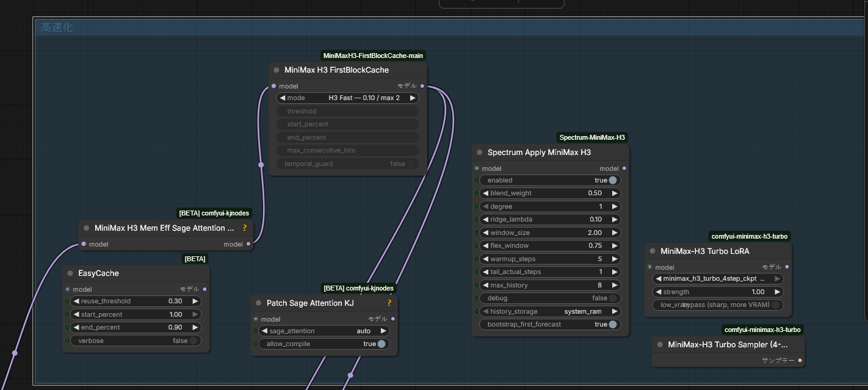Click comfyui-minimax-h3-turbo badge above Turbo Sampler
This screenshot has height=390, width=868.
762,330
